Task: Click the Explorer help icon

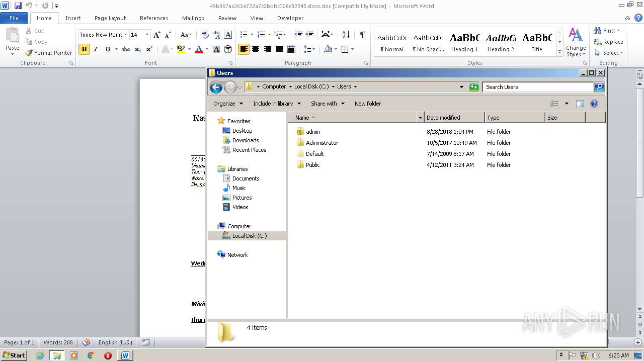Action: 594,104
